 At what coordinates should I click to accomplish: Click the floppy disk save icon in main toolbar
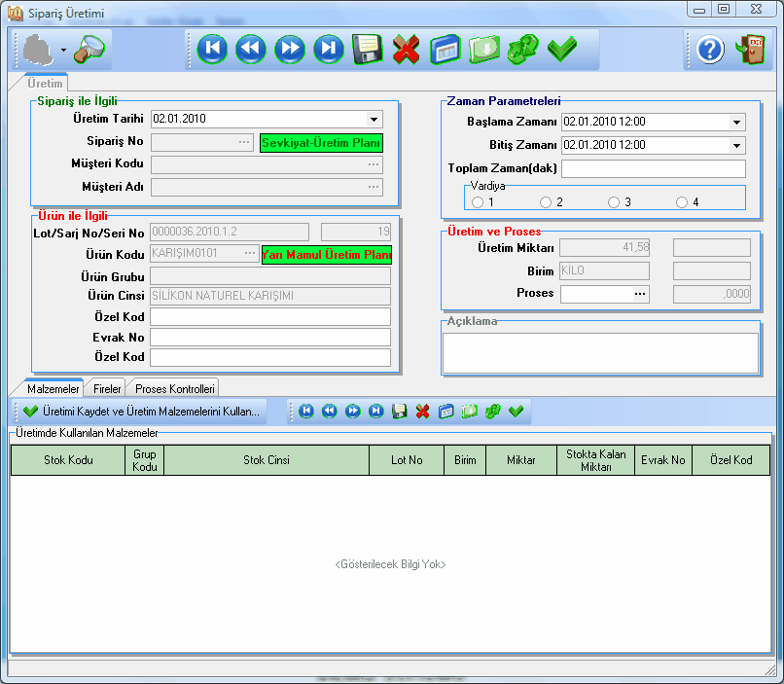click(x=368, y=49)
